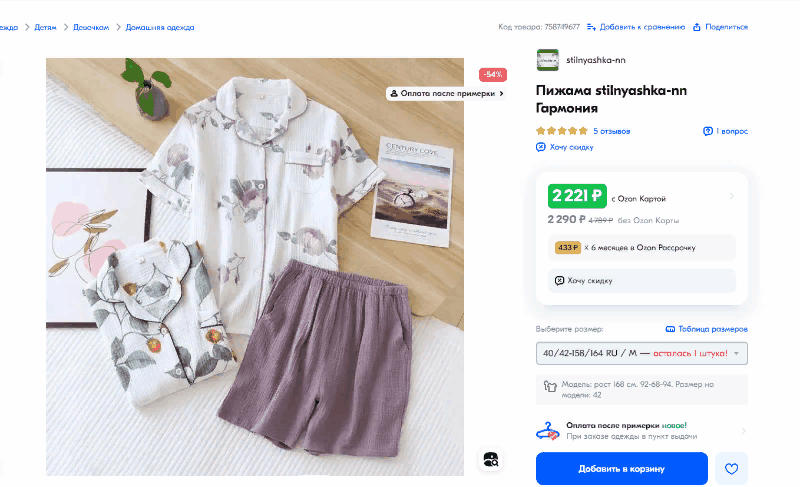Click the hanger icon for Оплата после примерки
The image size is (800, 487).
(x=547, y=431)
